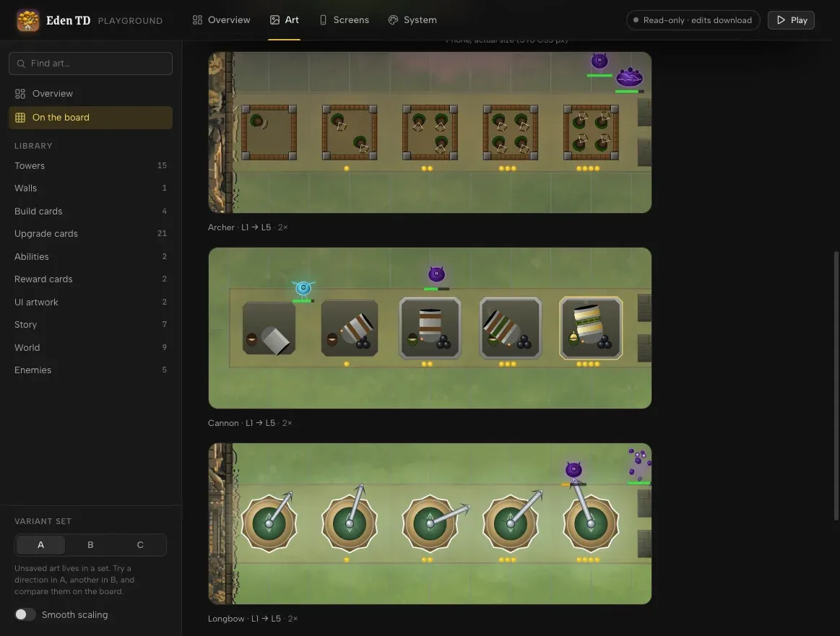Click the Archer · L1 → L5 caption
Screen dimensions: 840x636
pyautogui.click(x=248, y=227)
